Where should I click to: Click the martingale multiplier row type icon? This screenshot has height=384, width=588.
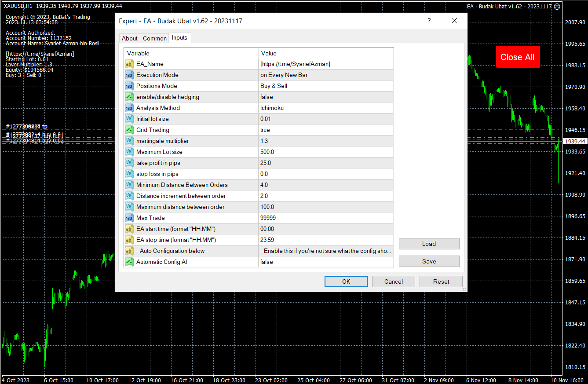(x=129, y=141)
